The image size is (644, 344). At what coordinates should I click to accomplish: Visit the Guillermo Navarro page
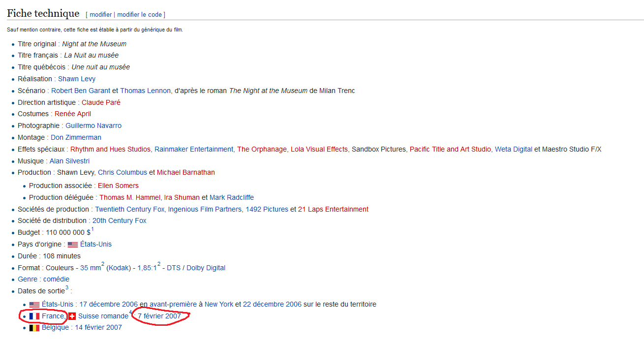click(93, 125)
